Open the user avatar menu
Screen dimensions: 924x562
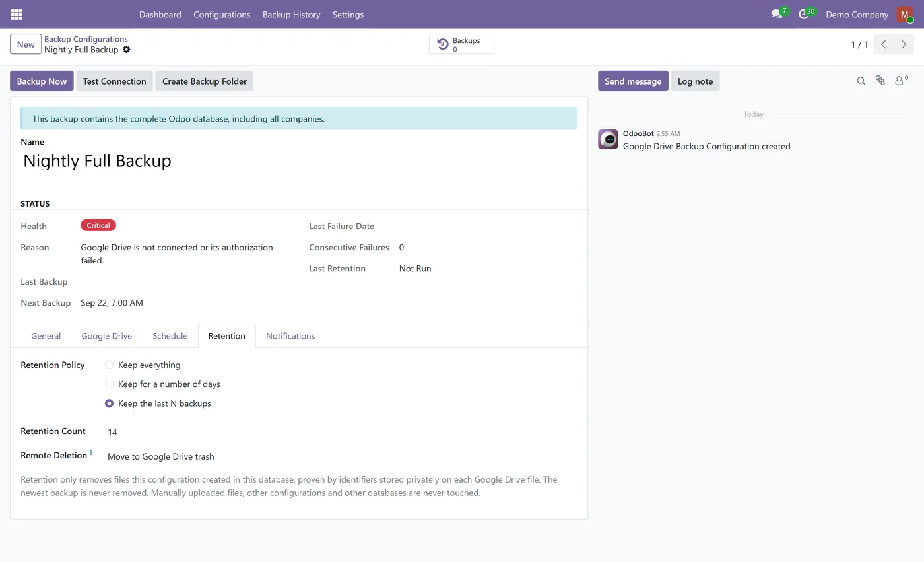[x=904, y=14]
